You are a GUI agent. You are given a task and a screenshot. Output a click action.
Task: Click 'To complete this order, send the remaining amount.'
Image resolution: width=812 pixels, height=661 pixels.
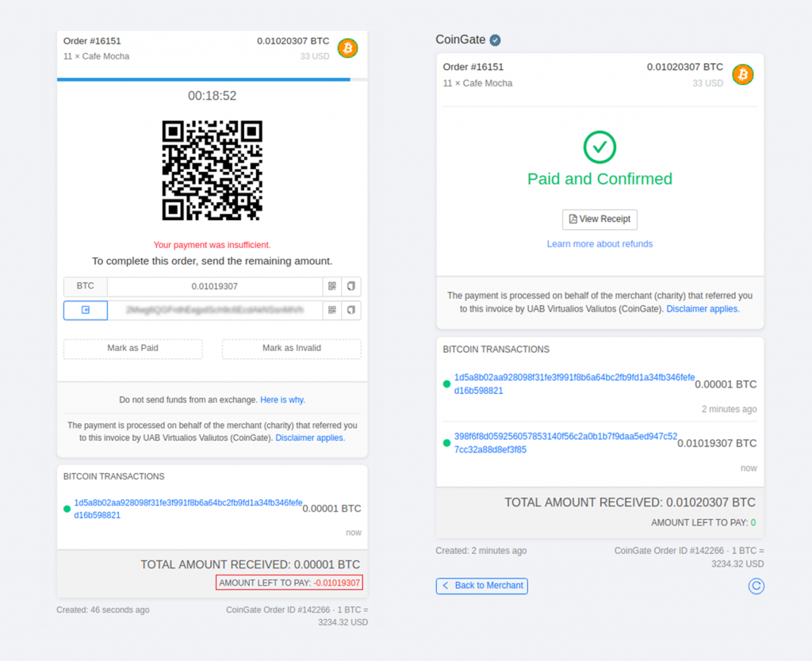tap(213, 262)
